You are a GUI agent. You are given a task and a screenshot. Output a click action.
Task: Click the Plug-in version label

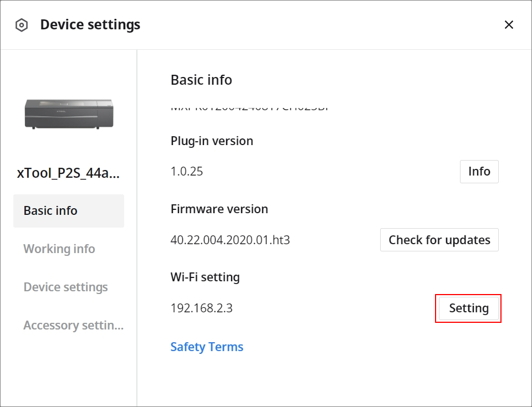[212, 141]
